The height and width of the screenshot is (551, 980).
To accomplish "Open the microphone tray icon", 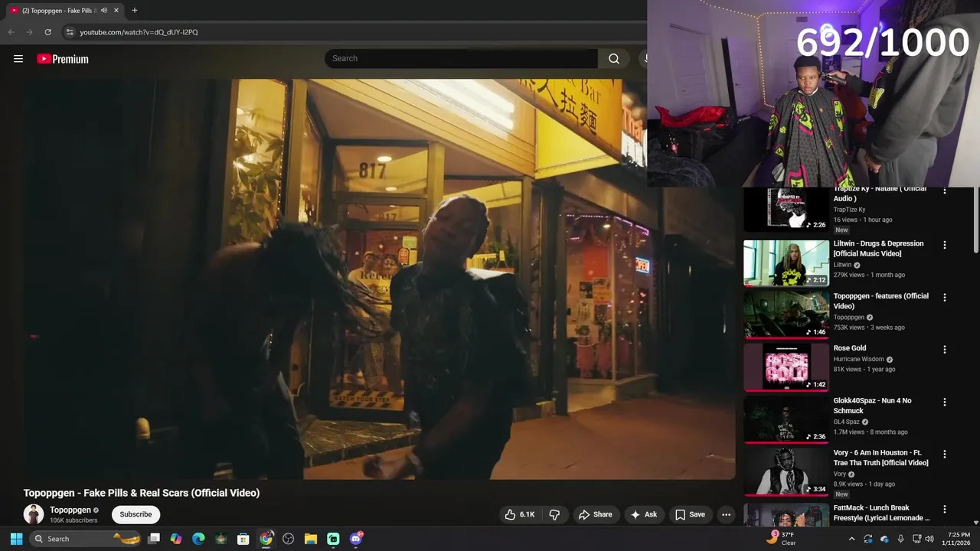I will coord(900,539).
